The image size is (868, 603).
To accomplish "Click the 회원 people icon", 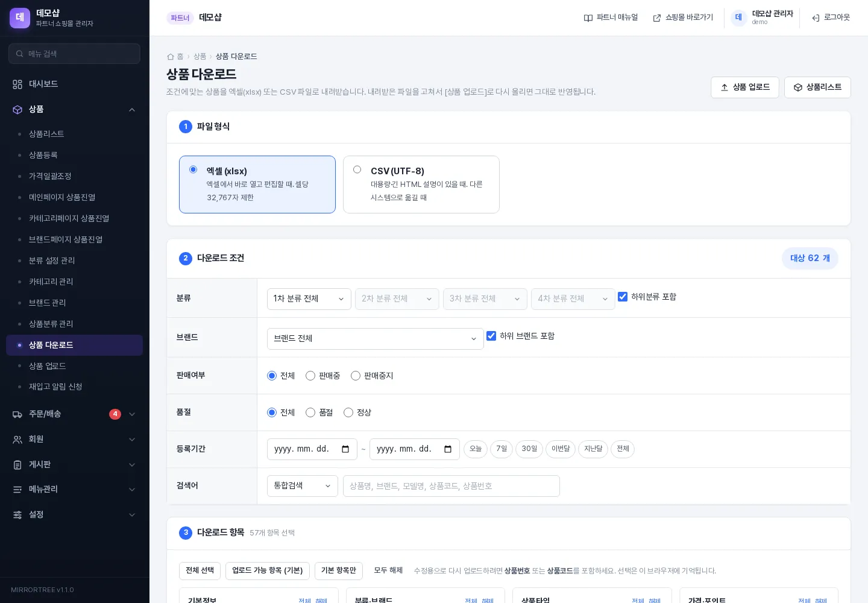I will click(17, 440).
